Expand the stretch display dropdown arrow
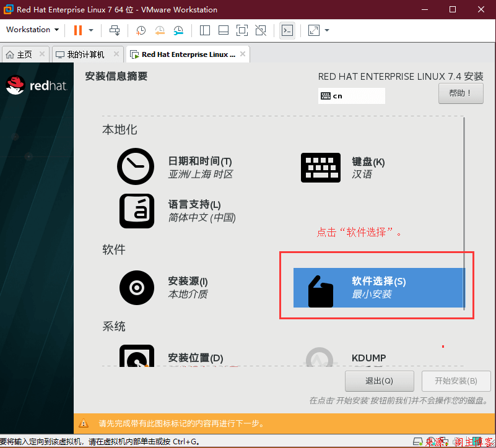 [x=327, y=30]
